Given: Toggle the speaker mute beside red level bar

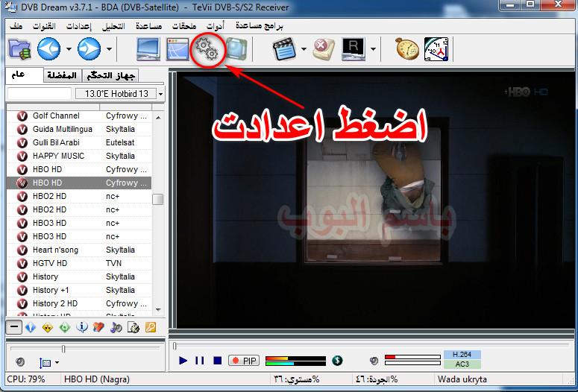Looking at the screenshot, I should click(374, 361).
